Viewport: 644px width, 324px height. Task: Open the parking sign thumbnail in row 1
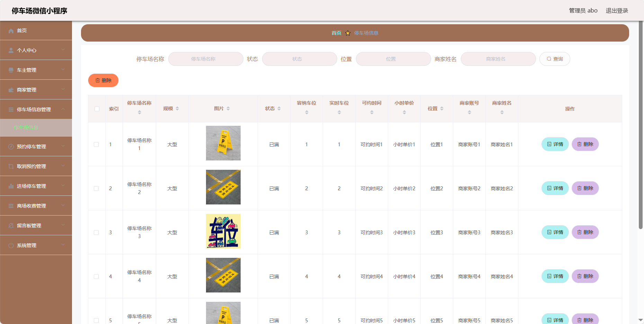coord(223,143)
